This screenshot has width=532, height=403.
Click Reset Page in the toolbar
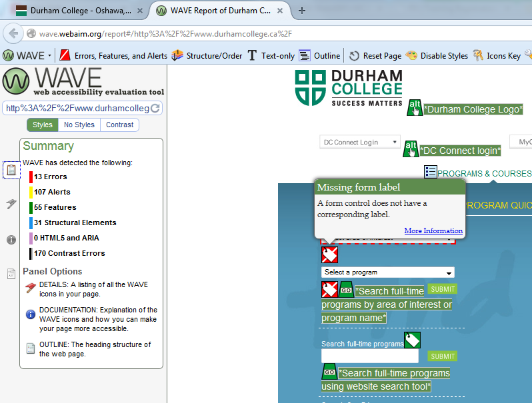point(375,55)
